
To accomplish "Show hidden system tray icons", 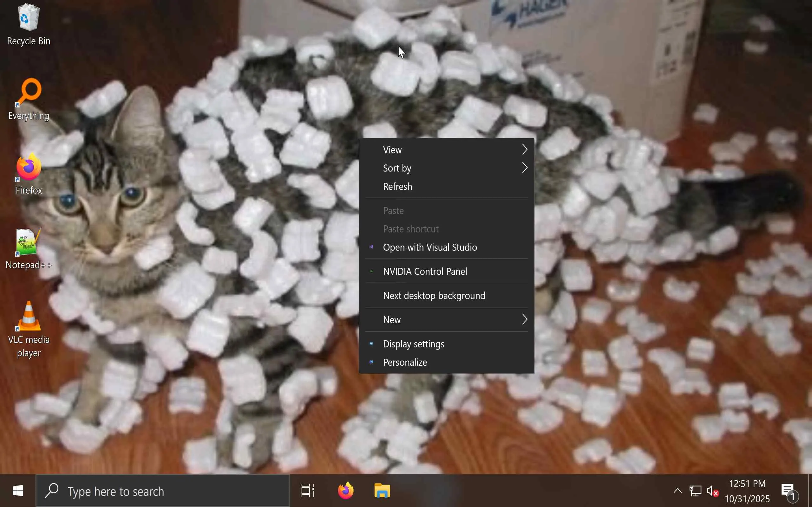I will tap(678, 491).
